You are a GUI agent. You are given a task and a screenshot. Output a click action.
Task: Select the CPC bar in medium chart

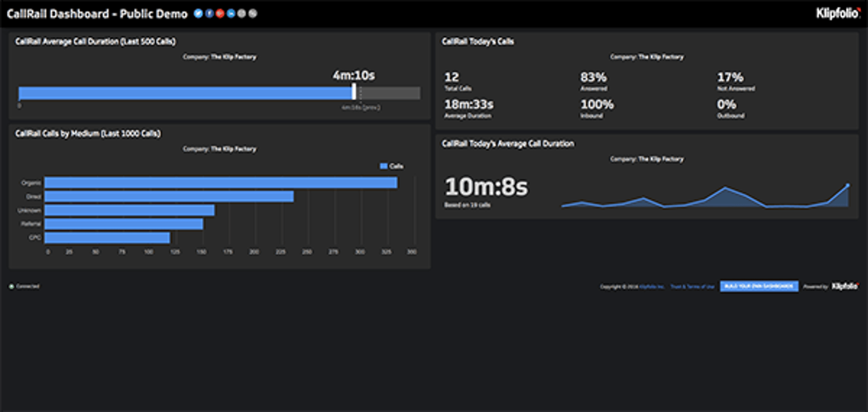tap(107, 238)
